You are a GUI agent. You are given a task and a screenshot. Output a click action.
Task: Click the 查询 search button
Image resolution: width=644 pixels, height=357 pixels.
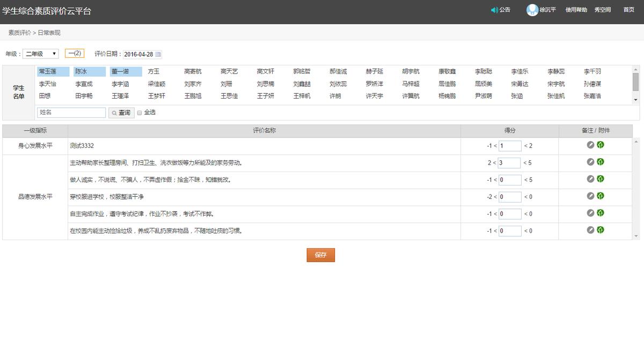[120, 113]
